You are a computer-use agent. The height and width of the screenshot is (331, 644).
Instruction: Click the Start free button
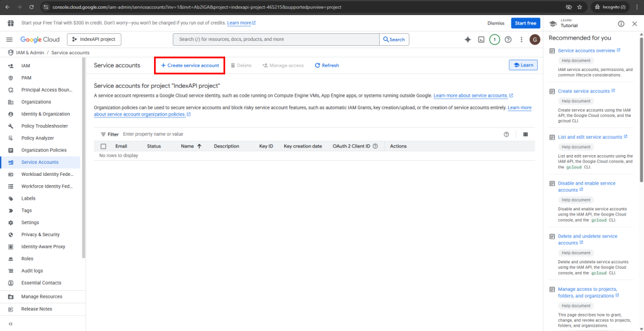pyautogui.click(x=525, y=23)
